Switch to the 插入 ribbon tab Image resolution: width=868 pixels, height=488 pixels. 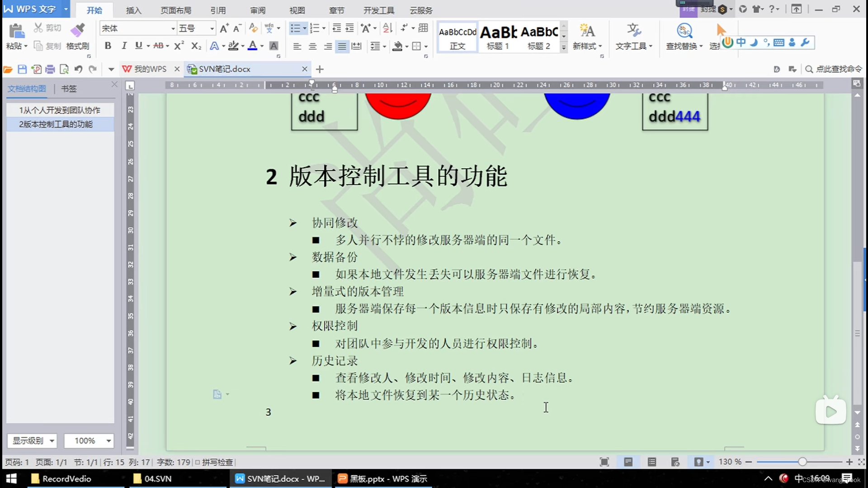coord(133,9)
